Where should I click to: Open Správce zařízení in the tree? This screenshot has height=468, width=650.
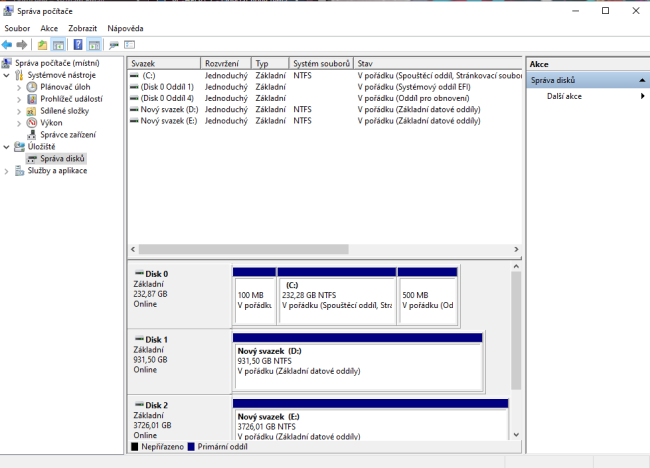coord(68,134)
